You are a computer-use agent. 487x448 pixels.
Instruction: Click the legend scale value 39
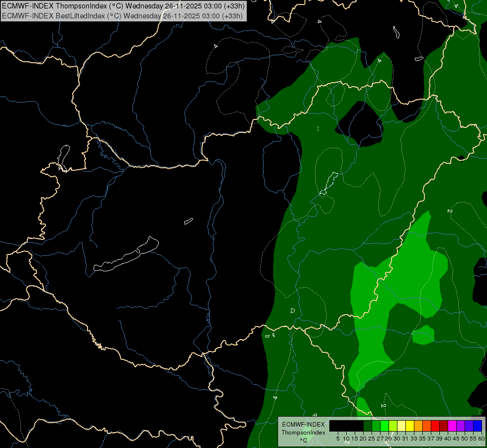pyautogui.click(x=439, y=439)
